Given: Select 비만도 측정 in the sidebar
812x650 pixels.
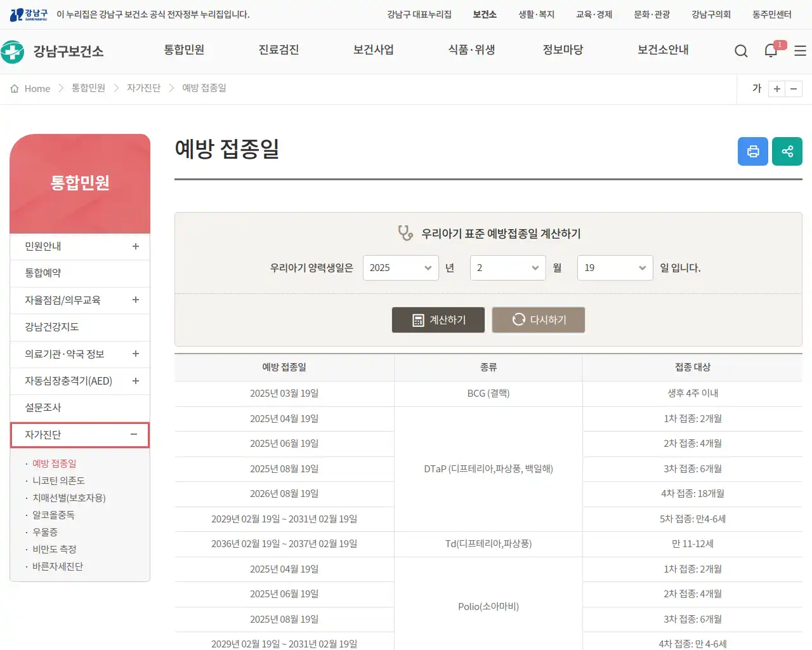Looking at the screenshot, I should click(54, 549).
